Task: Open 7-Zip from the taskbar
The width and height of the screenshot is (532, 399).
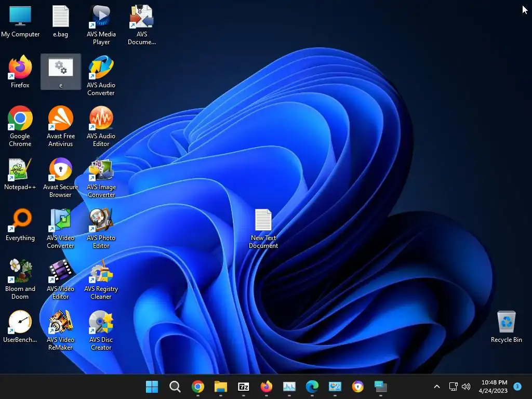Action: [244, 387]
